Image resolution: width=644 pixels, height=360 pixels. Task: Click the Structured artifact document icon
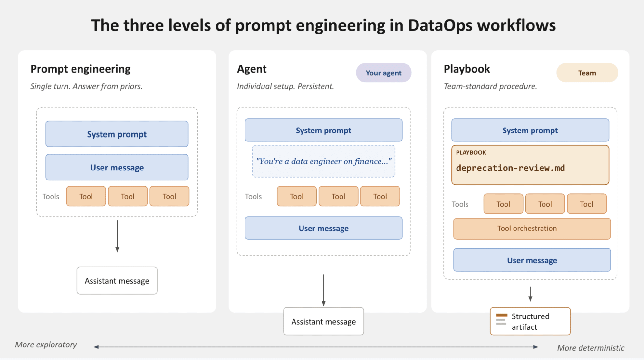point(502,319)
